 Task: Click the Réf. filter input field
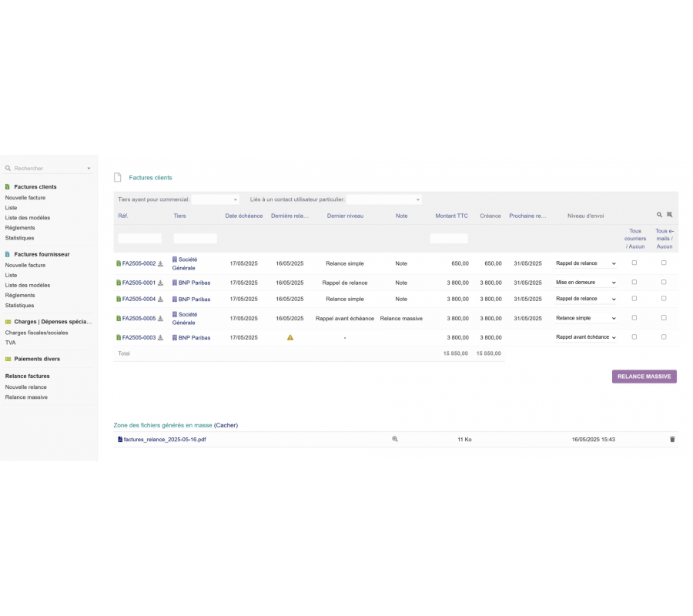point(139,239)
